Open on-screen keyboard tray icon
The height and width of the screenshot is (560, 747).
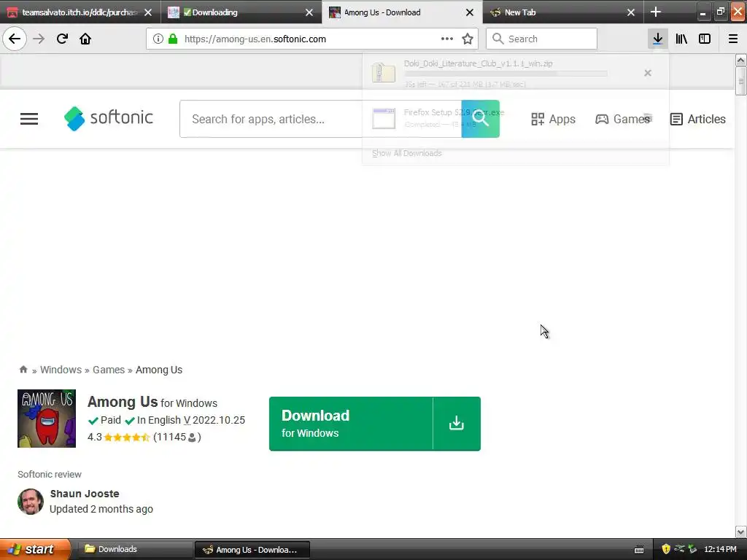click(639, 550)
